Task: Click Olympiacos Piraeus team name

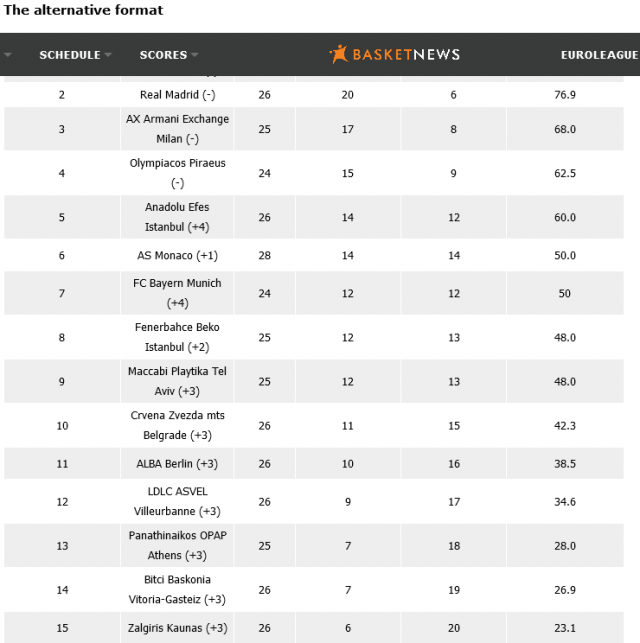Action: [x=178, y=172]
